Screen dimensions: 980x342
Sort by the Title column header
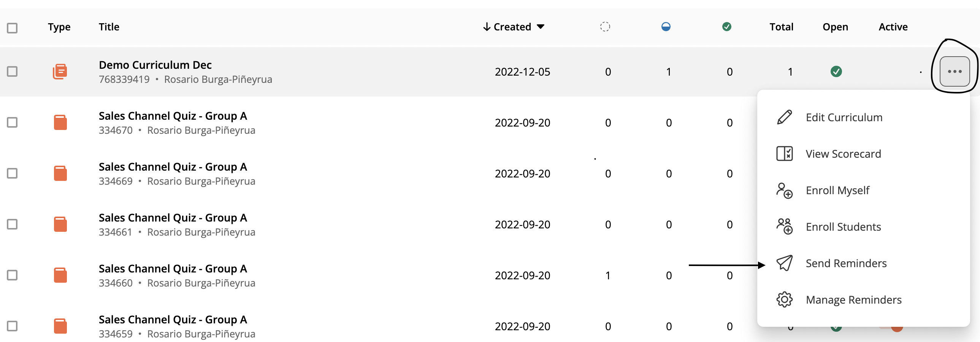pyautogui.click(x=109, y=27)
